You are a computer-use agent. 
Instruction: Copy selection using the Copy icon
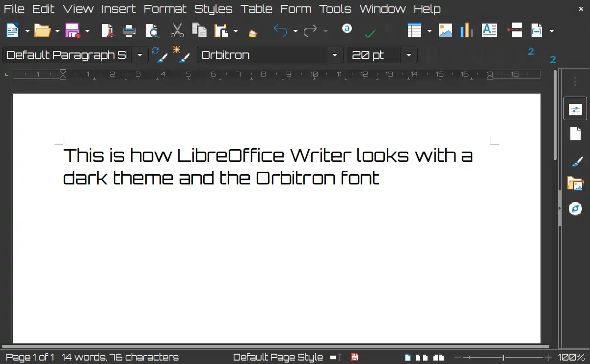(199, 31)
